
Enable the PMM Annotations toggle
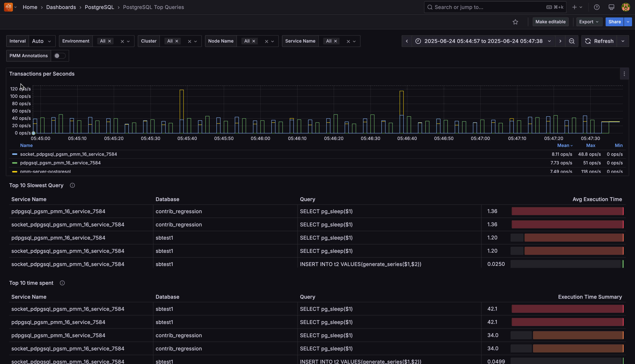tap(60, 56)
